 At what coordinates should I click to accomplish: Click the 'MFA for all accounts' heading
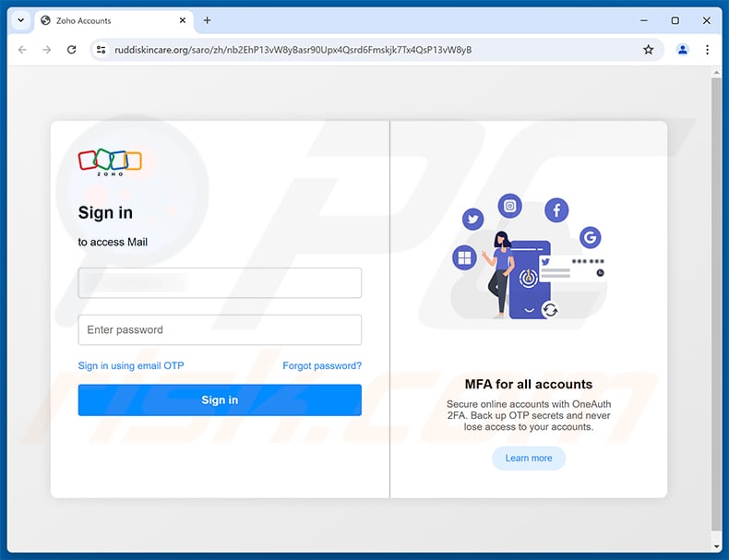pyautogui.click(x=529, y=385)
